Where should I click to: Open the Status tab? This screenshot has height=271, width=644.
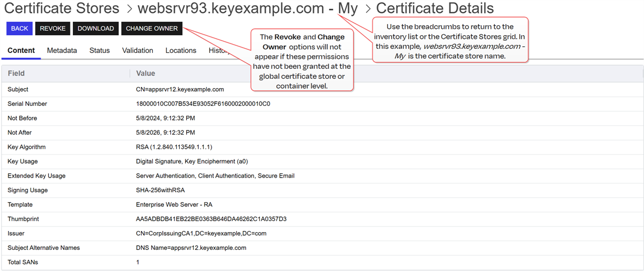(99, 51)
